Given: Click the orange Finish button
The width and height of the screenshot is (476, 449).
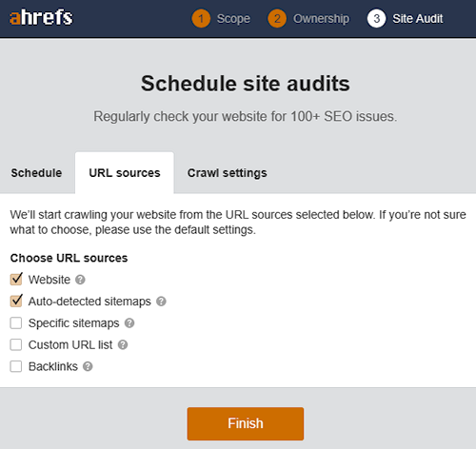Looking at the screenshot, I should (246, 423).
